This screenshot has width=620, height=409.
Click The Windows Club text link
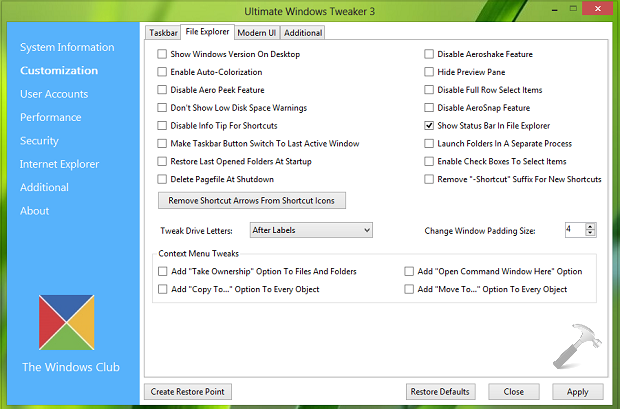click(71, 367)
